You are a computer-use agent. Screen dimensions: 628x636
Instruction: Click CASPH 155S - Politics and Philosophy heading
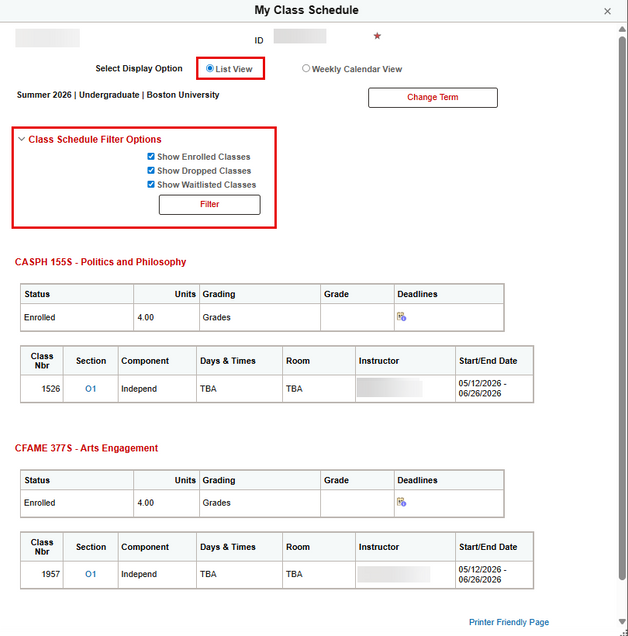click(100, 262)
